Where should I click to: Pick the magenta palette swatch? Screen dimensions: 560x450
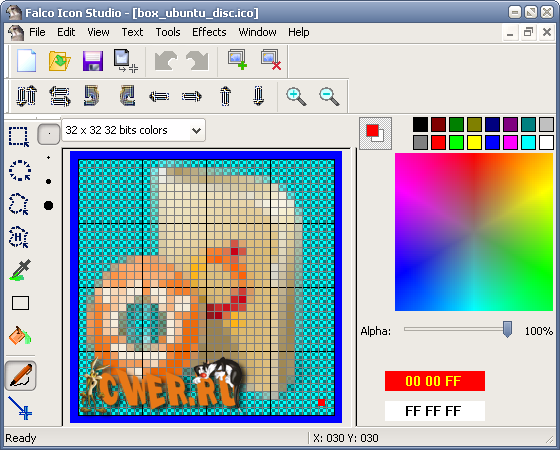510,142
